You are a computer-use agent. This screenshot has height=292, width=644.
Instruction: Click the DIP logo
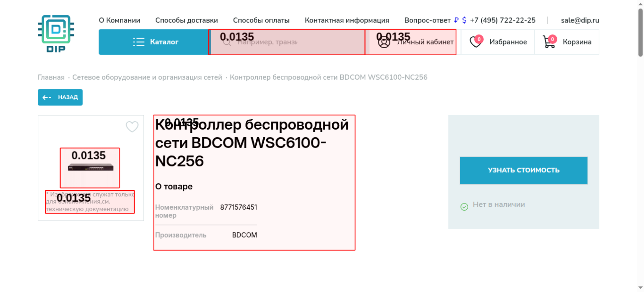56,34
